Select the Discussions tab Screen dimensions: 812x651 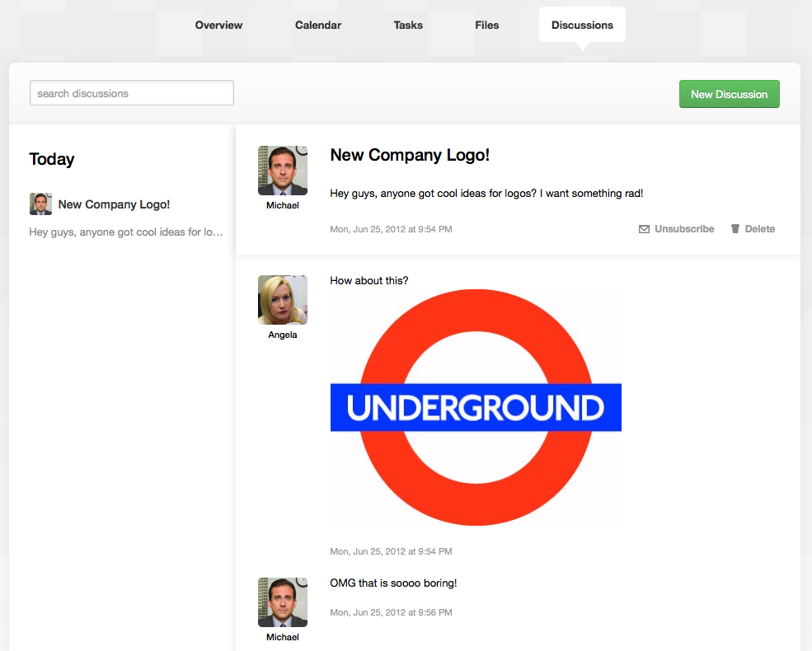point(582,25)
